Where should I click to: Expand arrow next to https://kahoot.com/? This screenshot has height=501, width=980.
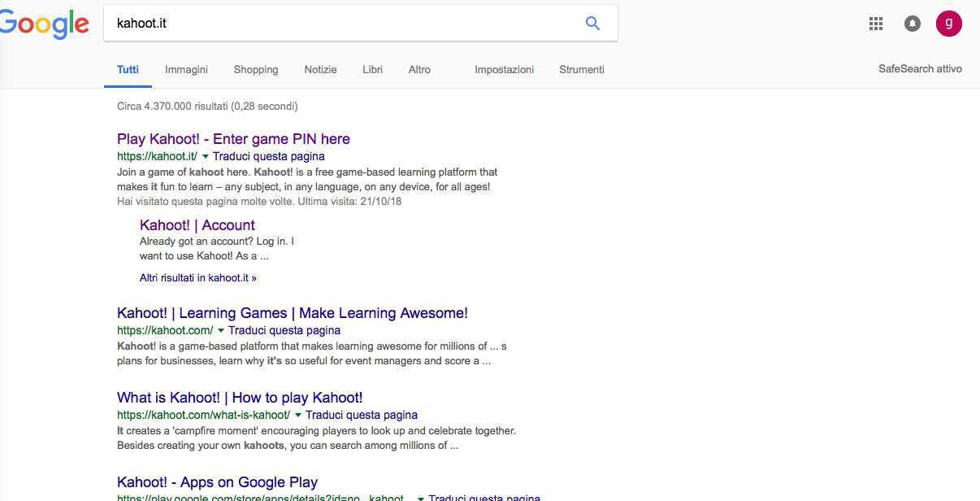220,331
